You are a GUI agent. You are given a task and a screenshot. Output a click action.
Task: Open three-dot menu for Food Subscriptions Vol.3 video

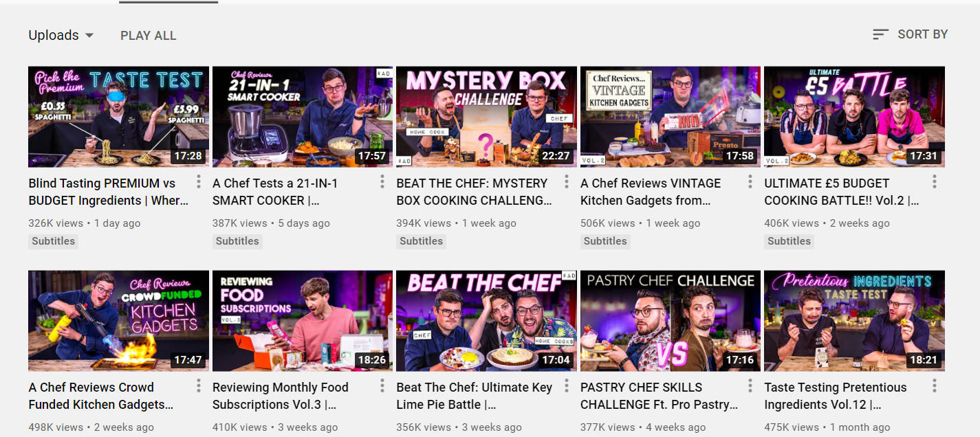click(382, 385)
